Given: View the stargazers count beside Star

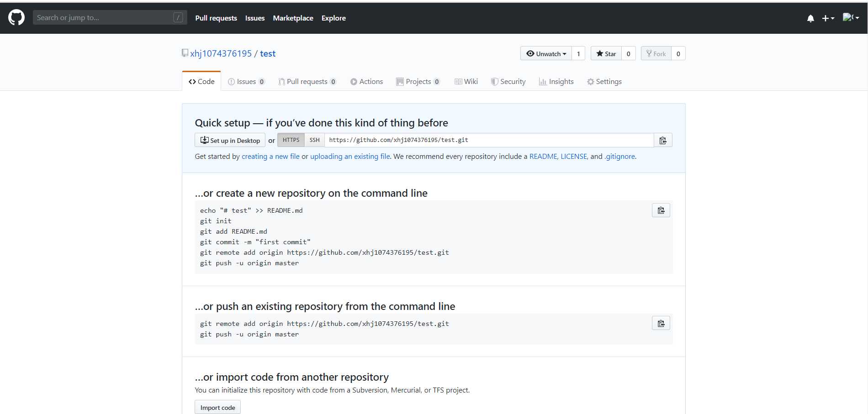Looking at the screenshot, I should 629,53.
